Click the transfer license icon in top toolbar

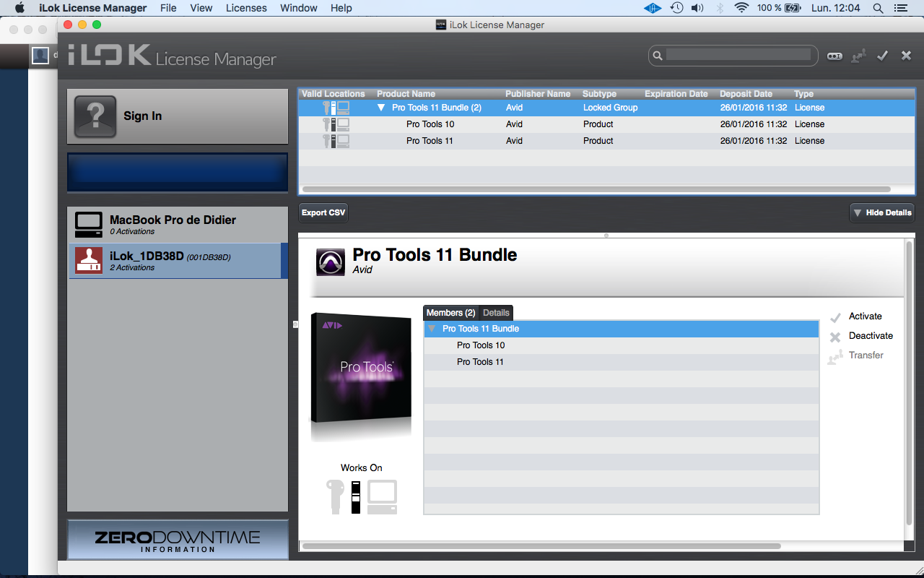858,56
